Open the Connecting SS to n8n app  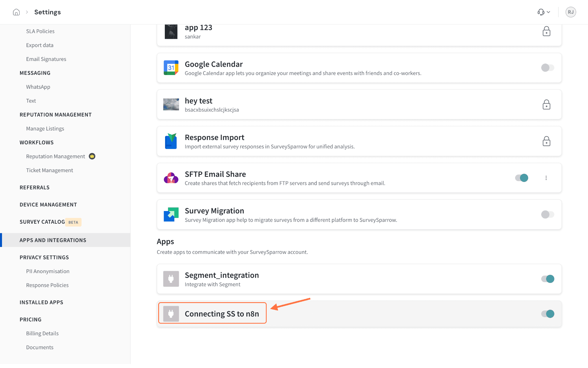click(222, 314)
